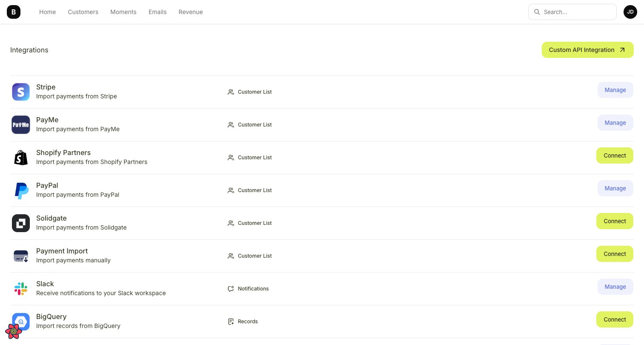Connect the BigQuery integration

[615, 319]
